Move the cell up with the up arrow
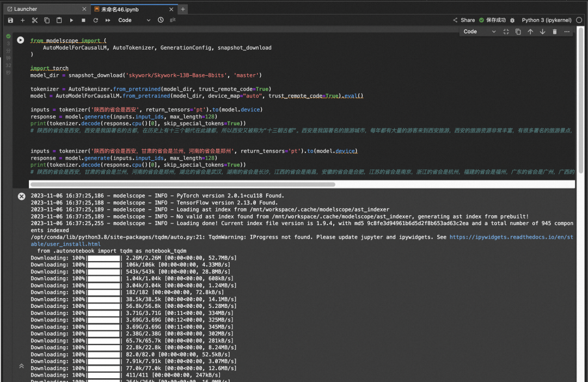The height and width of the screenshot is (382, 588). pos(530,32)
